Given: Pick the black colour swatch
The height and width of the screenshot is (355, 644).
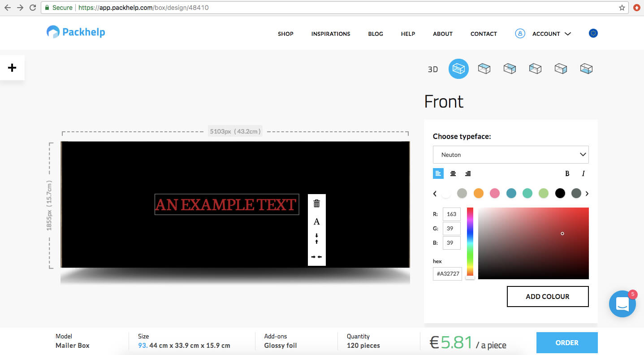Looking at the screenshot, I should [x=560, y=193].
